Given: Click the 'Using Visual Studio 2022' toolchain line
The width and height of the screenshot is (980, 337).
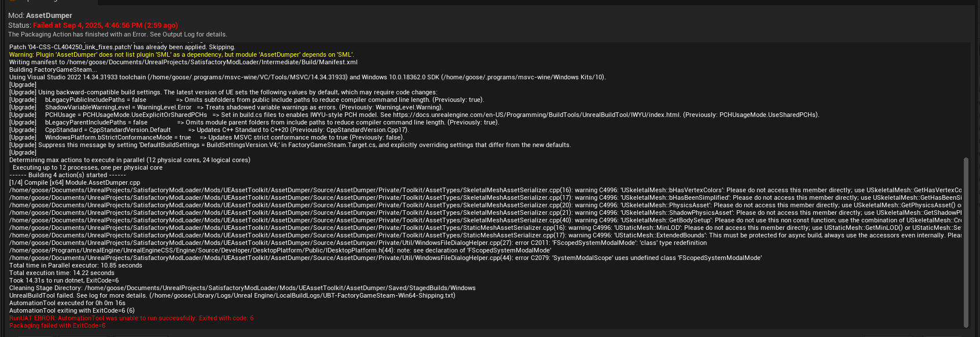Looking at the screenshot, I should (x=307, y=77).
